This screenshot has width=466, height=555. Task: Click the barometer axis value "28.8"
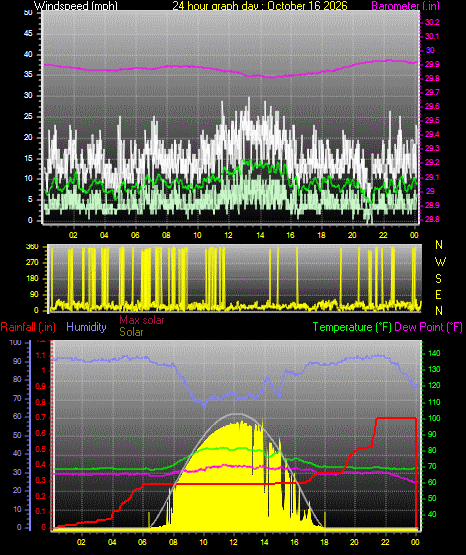(x=432, y=219)
